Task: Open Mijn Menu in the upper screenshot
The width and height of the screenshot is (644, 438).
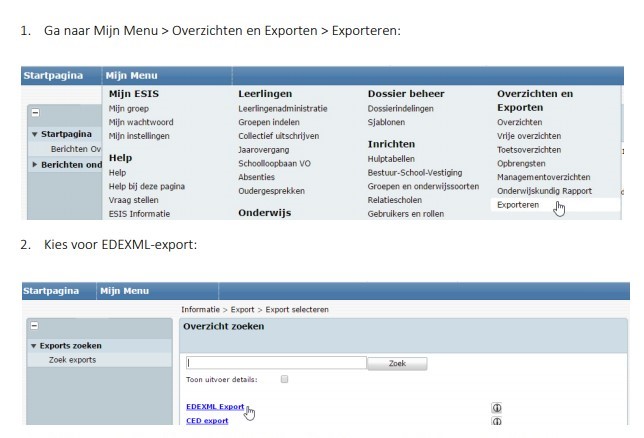Action: tap(131, 76)
